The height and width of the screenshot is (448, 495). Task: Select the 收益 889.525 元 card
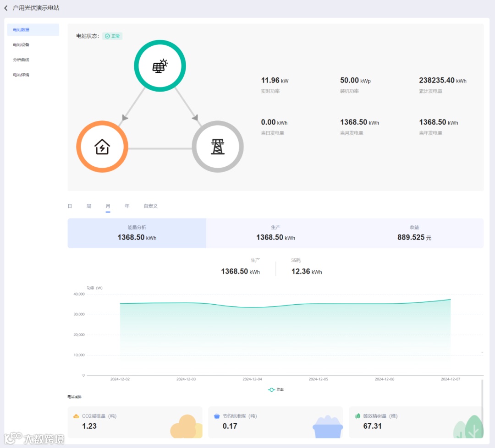(414, 233)
